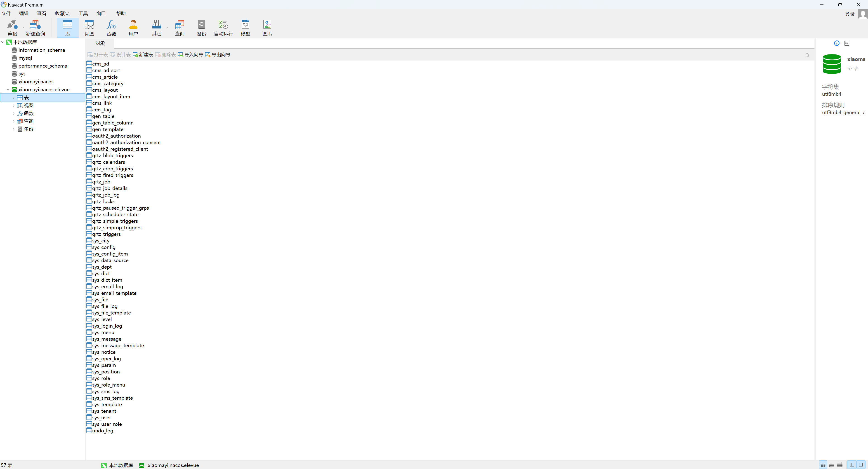Screen dimensions: 868x469
Task: Show the DDL panel icon
Action: [x=847, y=43]
